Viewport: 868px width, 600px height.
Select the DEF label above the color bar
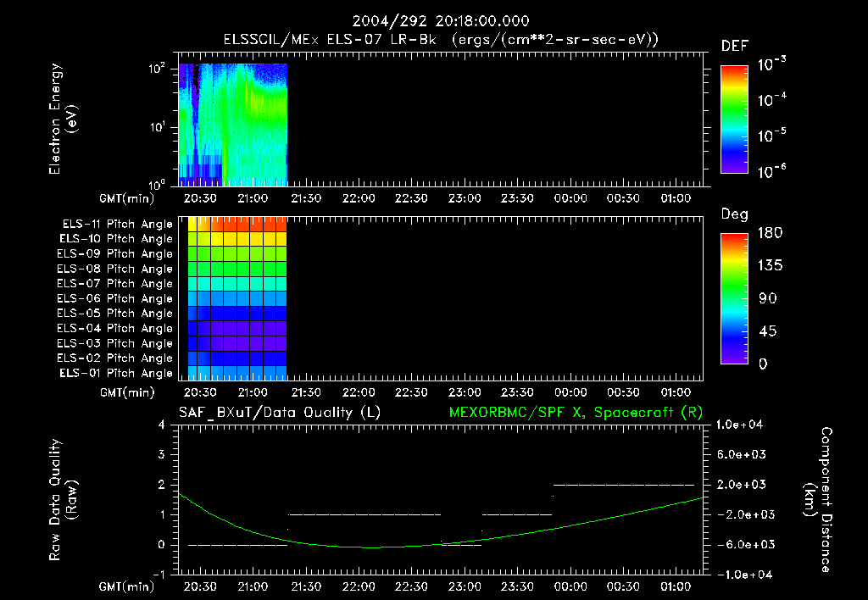pyautogui.click(x=735, y=46)
